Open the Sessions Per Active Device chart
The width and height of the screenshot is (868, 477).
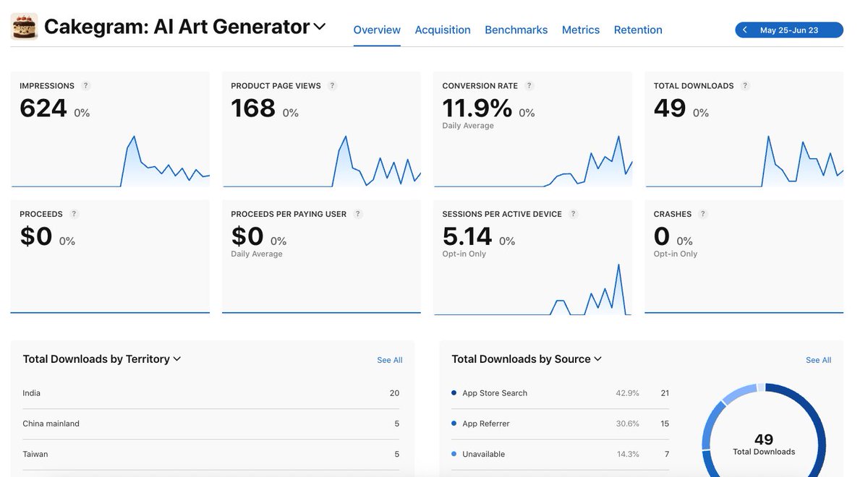tap(533, 258)
